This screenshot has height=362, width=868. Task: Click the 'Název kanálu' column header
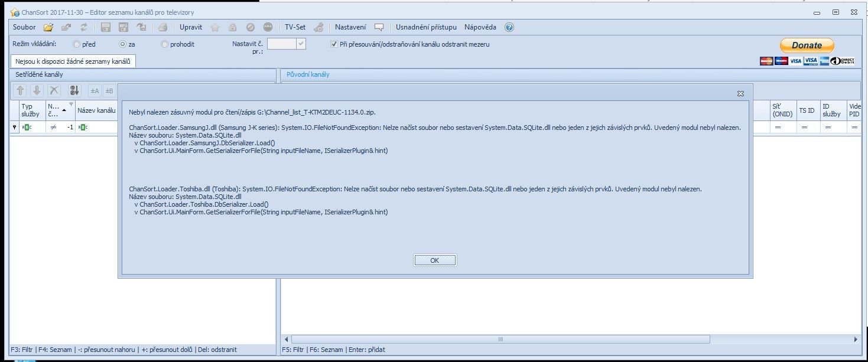96,110
